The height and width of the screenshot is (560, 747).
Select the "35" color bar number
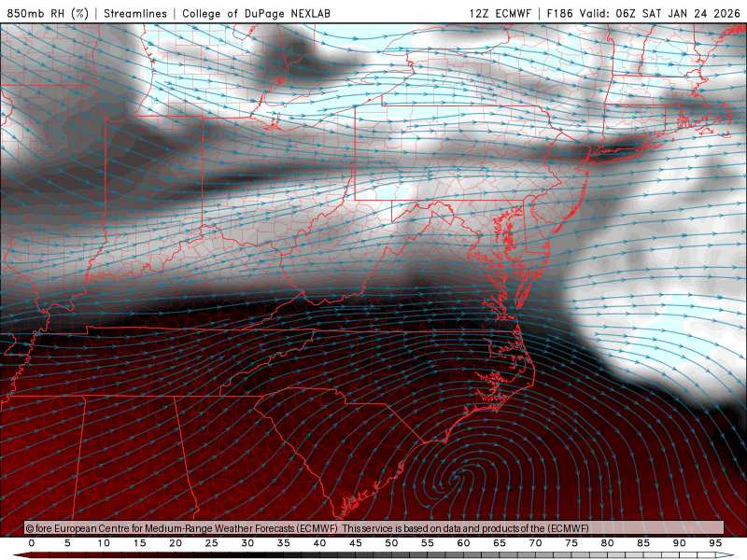point(284,543)
